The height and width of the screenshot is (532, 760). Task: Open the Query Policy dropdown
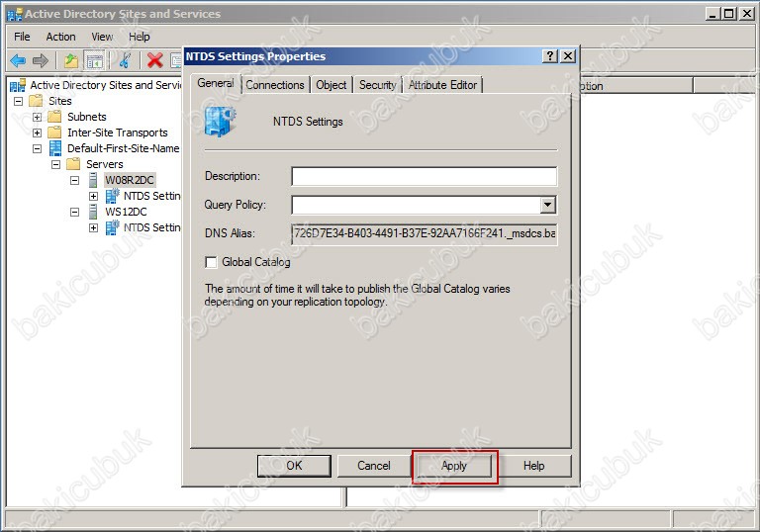pos(547,205)
